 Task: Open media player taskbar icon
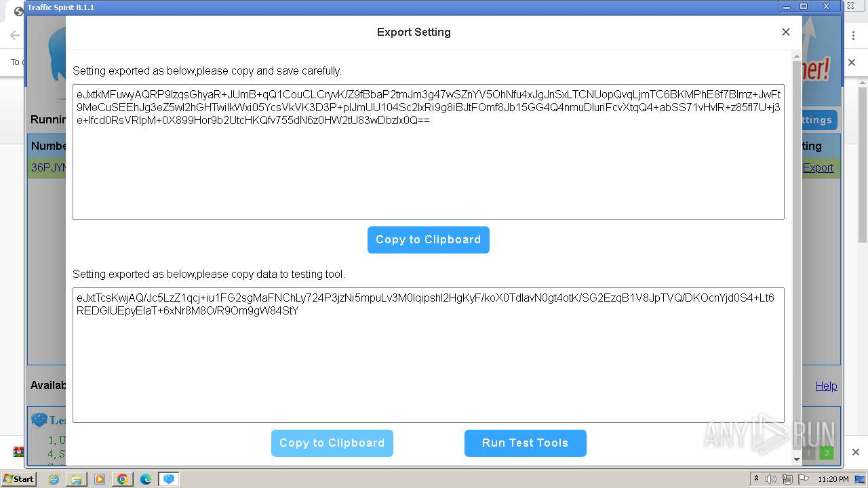coord(100,479)
